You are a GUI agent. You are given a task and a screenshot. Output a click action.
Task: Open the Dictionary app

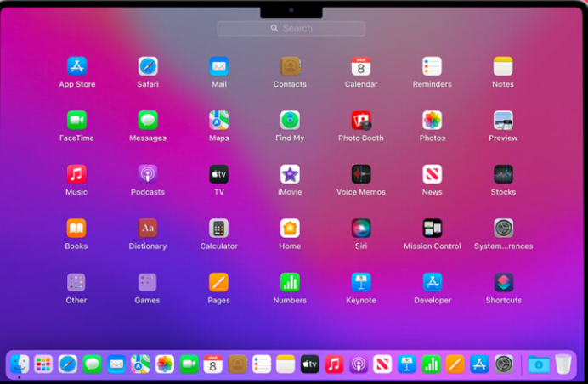(x=148, y=229)
